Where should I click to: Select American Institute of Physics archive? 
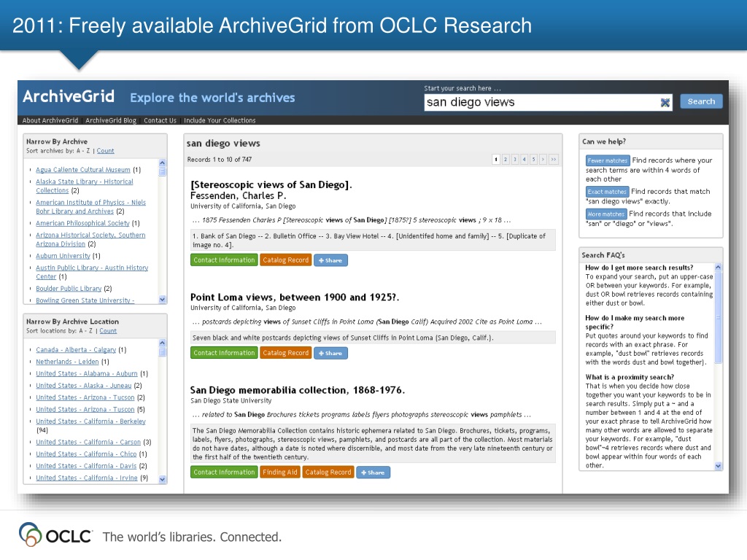coord(90,206)
